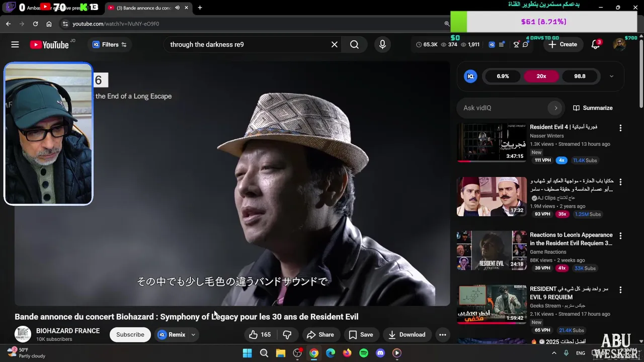Open vidIQ Filters button
This screenshot has width=644, height=362.
(109, 45)
